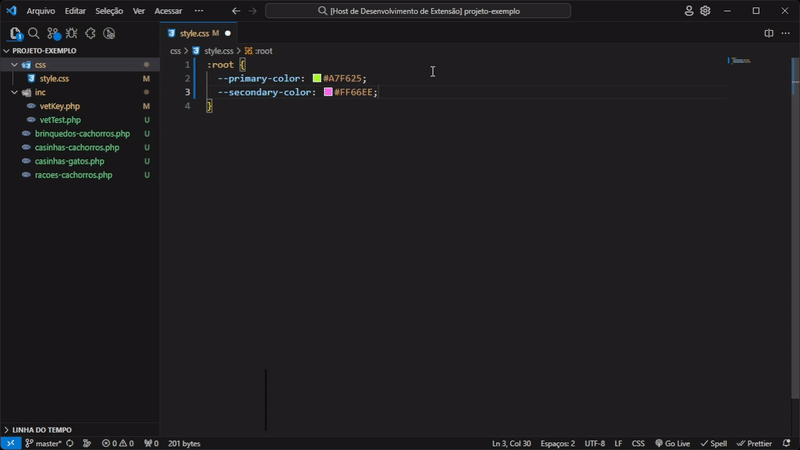The width and height of the screenshot is (800, 450).
Task: Open vetKey.php in the explorer
Action: point(60,106)
